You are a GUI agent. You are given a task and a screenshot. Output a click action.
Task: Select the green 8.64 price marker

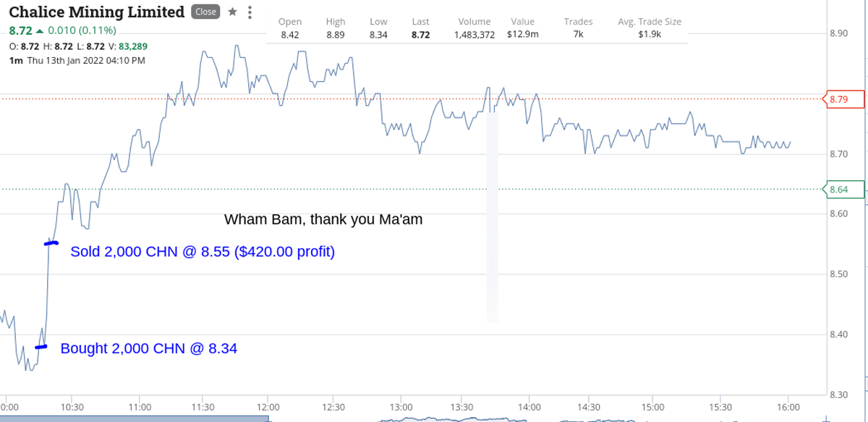pyautogui.click(x=845, y=190)
